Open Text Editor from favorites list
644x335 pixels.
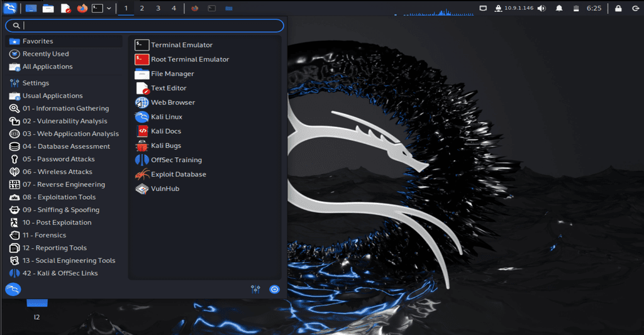click(206, 88)
